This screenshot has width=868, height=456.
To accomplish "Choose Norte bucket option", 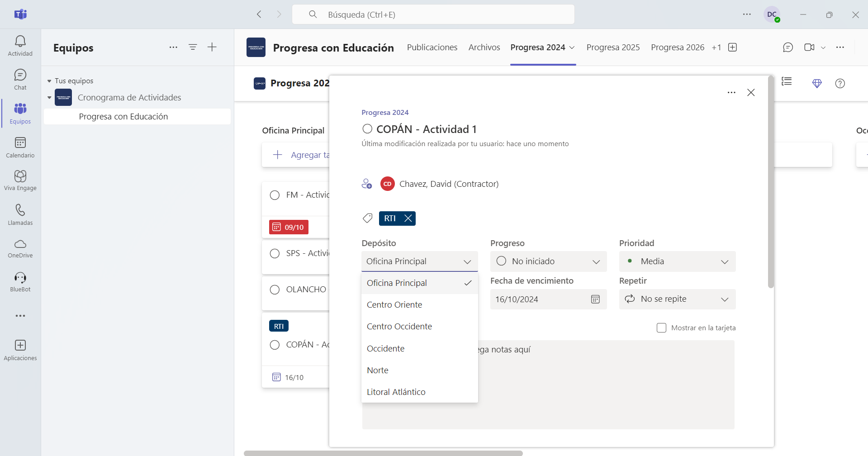I will click(x=419, y=370).
